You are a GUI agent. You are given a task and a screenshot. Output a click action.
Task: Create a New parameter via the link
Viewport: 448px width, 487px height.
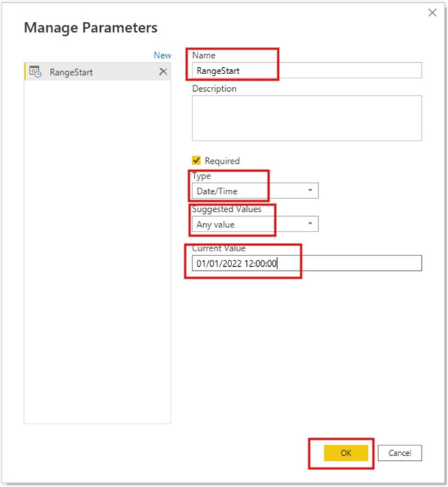[x=162, y=55]
